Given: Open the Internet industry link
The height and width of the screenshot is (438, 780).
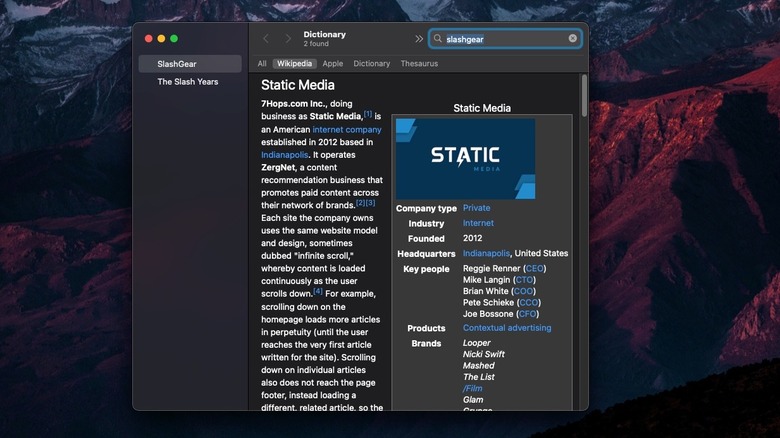Looking at the screenshot, I should pos(478,223).
